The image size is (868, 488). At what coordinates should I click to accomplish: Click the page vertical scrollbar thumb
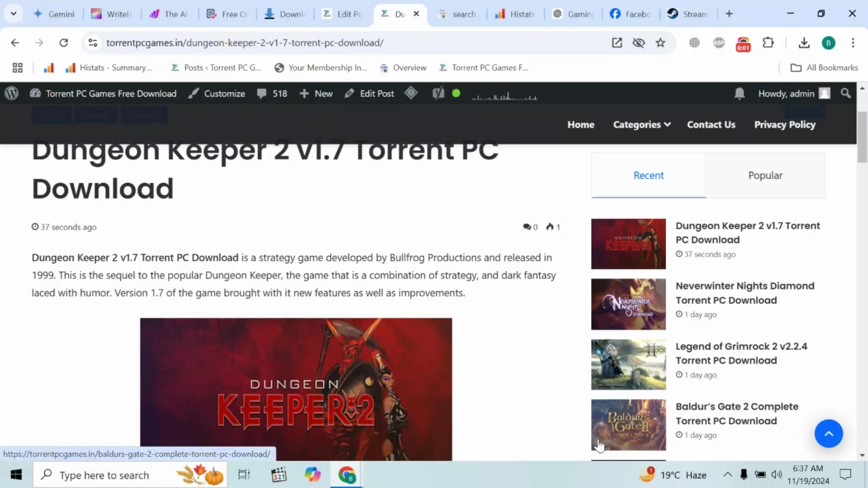862,137
